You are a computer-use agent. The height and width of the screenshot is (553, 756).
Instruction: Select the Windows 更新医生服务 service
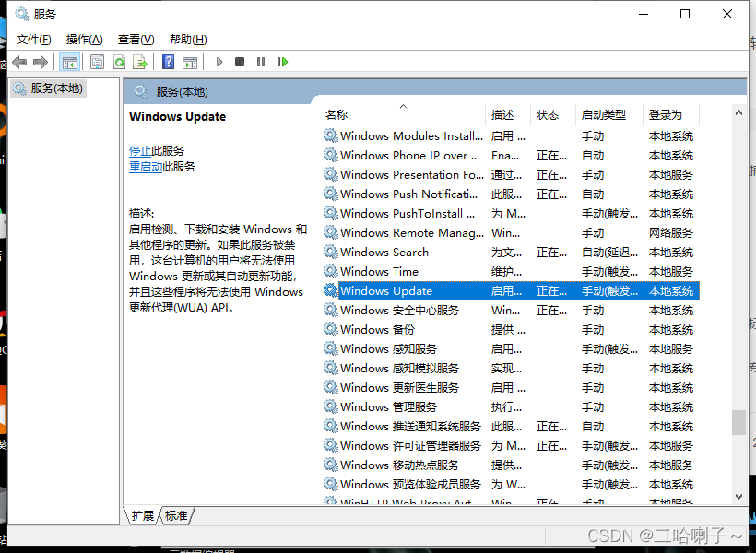400,387
